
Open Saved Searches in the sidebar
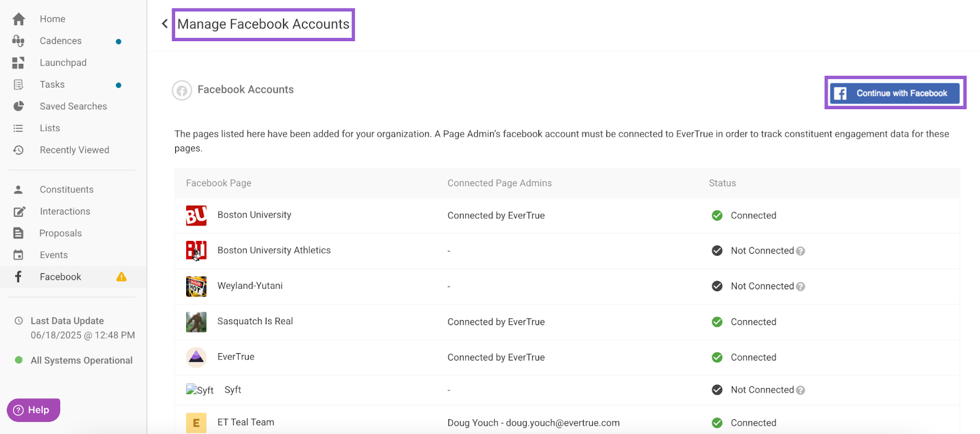[x=73, y=106]
